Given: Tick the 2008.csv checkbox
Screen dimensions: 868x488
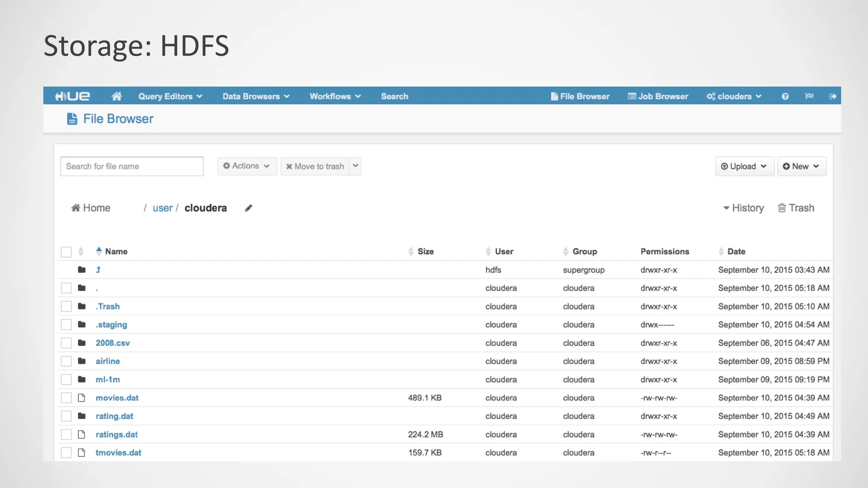Looking at the screenshot, I should (66, 343).
